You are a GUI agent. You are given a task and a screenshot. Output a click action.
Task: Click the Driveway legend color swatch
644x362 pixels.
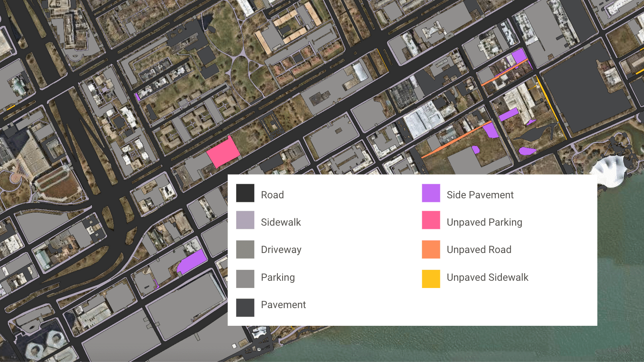point(245,249)
